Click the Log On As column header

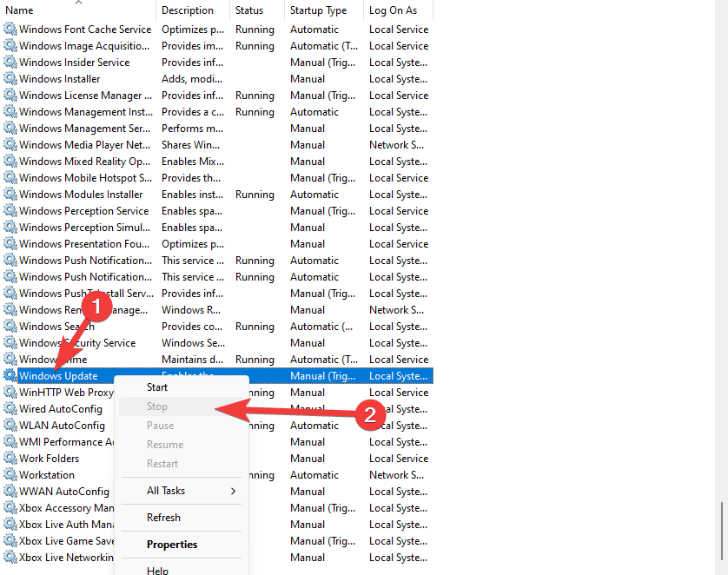click(393, 10)
